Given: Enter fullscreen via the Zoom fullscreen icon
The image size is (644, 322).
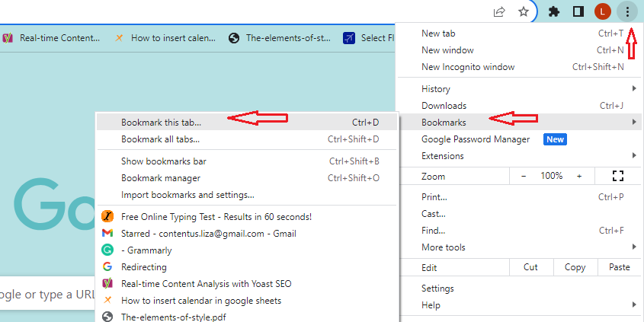Looking at the screenshot, I should click(x=618, y=176).
